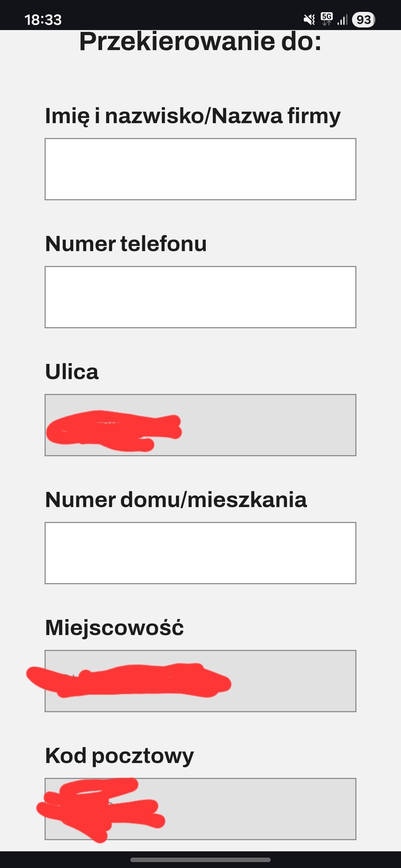The width and height of the screenshot is (401, 868).
Task: Tap the 'Numer domu/mieszkania' label
Action: 176,500
